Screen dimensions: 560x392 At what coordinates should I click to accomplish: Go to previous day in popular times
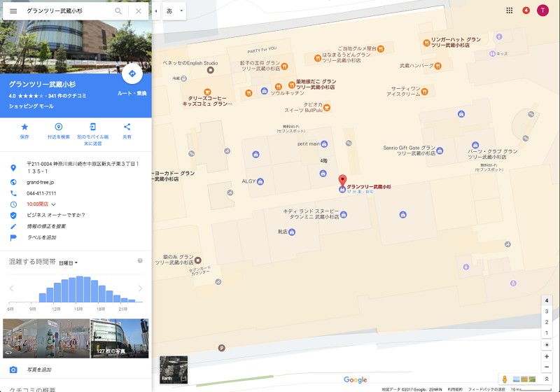tap(11, 288)
